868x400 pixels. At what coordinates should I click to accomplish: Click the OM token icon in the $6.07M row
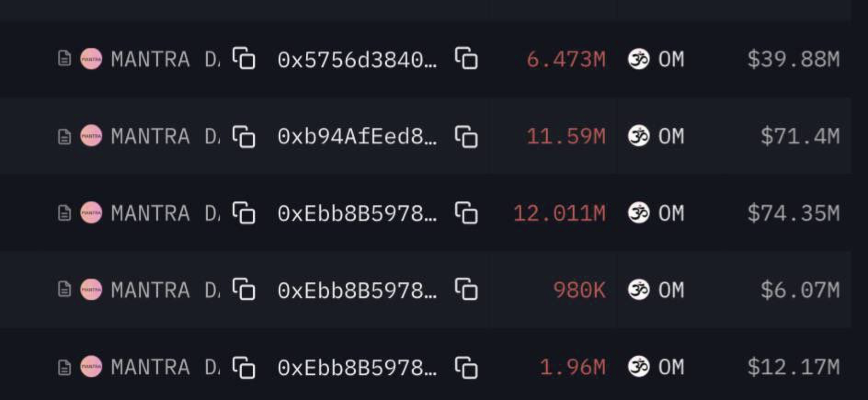[x=639, y=290]
